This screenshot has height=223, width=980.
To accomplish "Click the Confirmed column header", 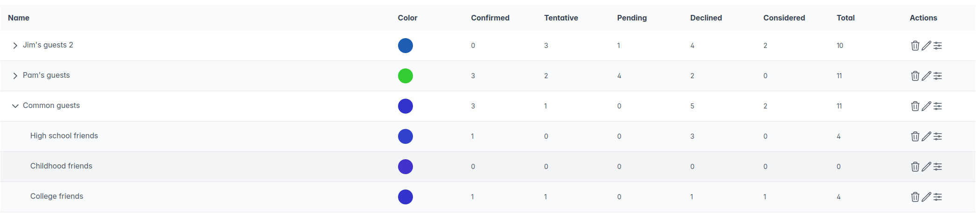I will [490, 18].
